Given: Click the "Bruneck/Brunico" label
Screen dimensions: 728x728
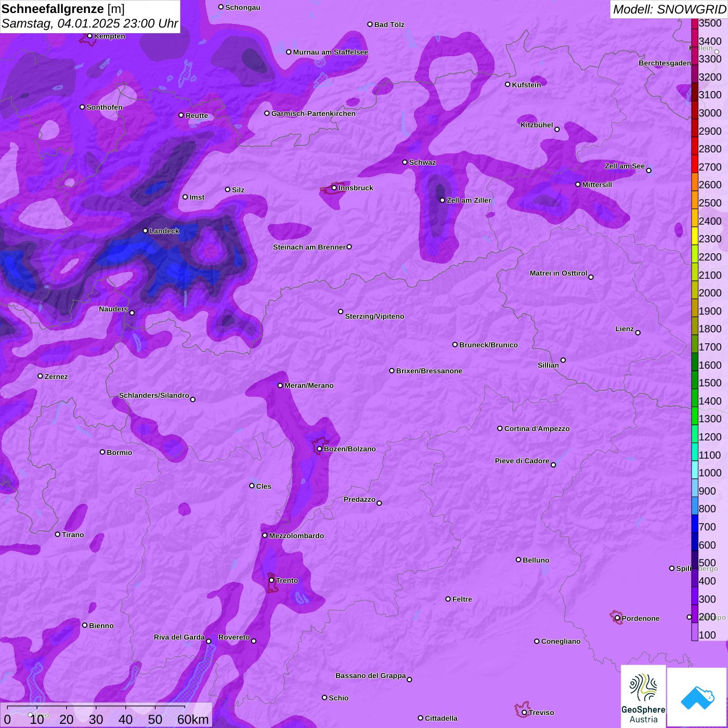Looking at the screenshot, I should pyautogui.click(x=489, y=345).
